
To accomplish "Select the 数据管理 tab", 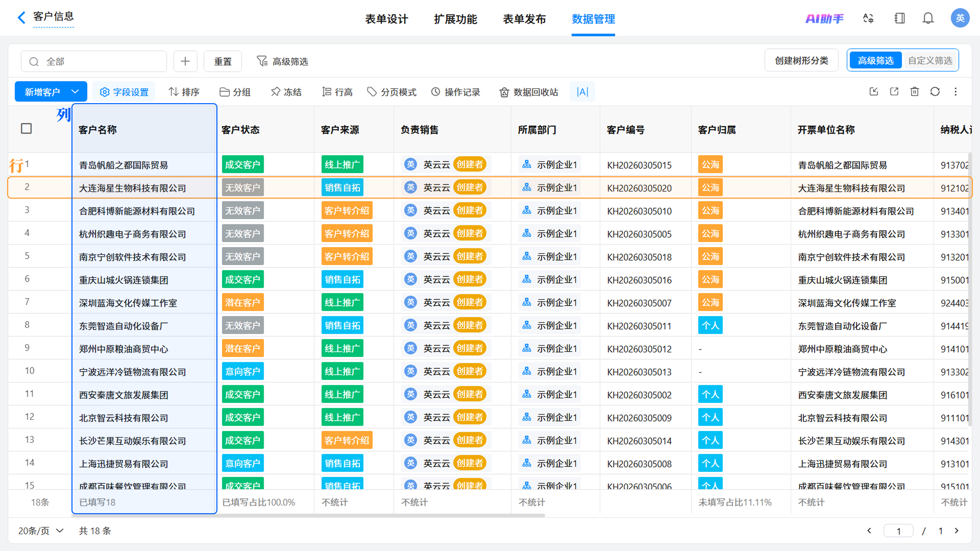I will click(x=593, y=19).
